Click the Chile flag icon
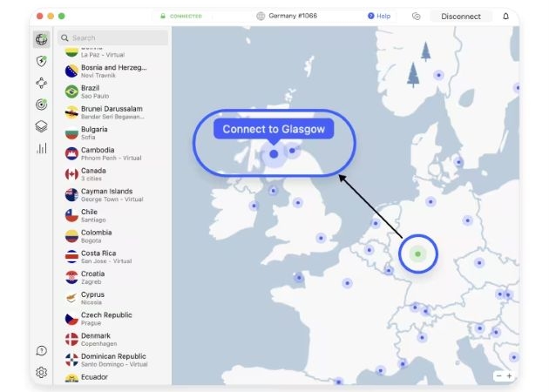The image size is (549, 392). [x=71, y=215]
